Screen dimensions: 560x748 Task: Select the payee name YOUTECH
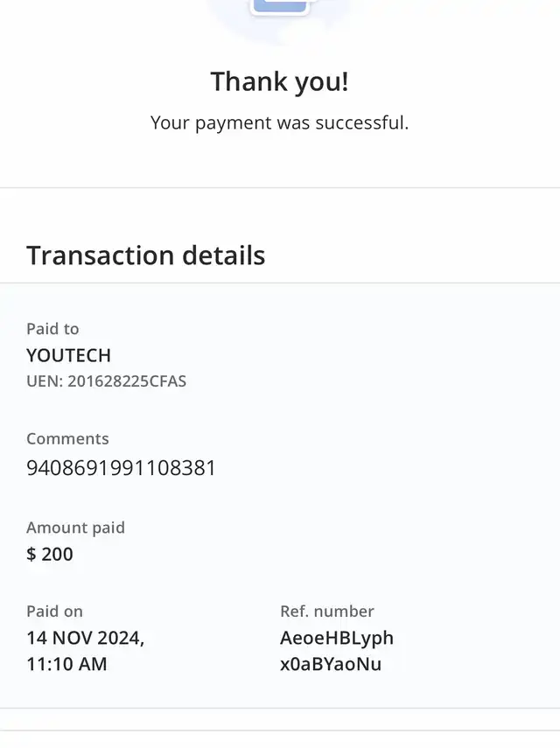click(x=68, y=355)
